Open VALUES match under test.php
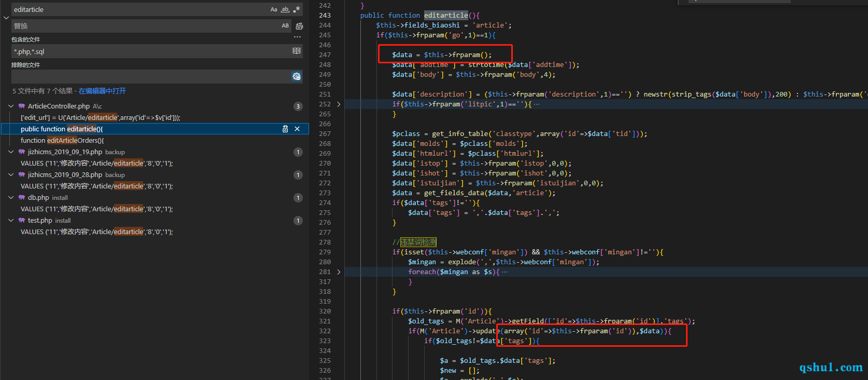This screenshot has height=380, width=868. pos(97,232)
